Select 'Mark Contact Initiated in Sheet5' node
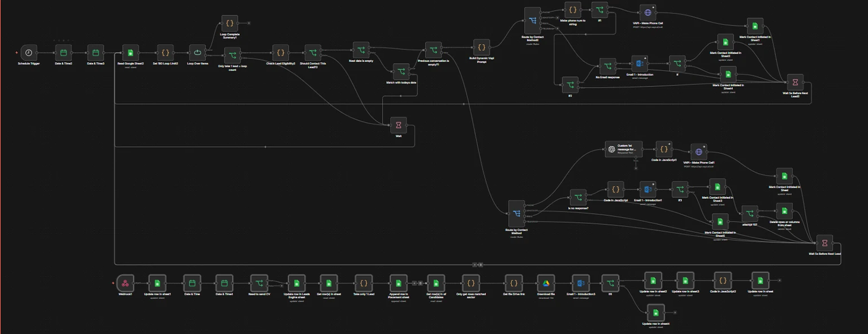This screenshot has width=868, height=334. coord(720,222)
